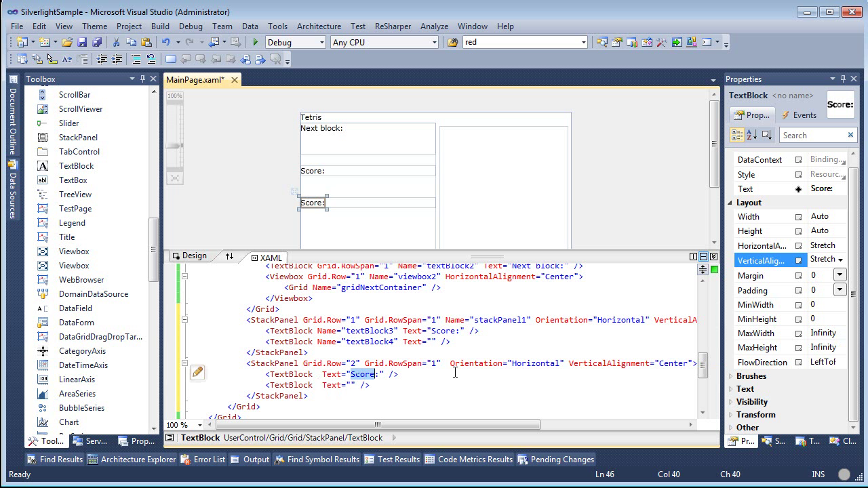The width and height of the screenshot is (868, 488).
Task: Toggle a bookmark on the current line
Action: pyautogui.click(x=171, y=60)
